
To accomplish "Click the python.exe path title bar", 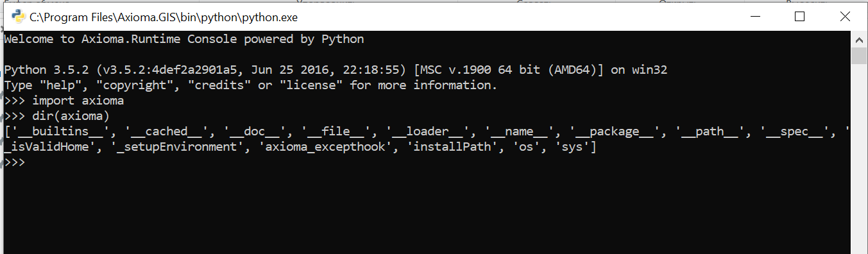I will [164, 17].
